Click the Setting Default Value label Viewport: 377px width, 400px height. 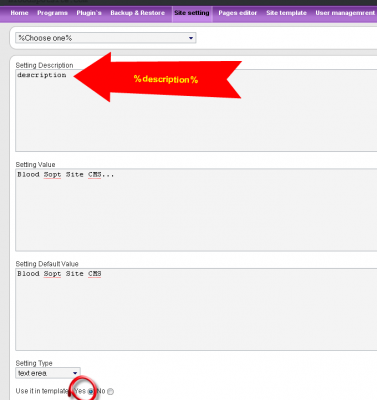coord(47,264)
